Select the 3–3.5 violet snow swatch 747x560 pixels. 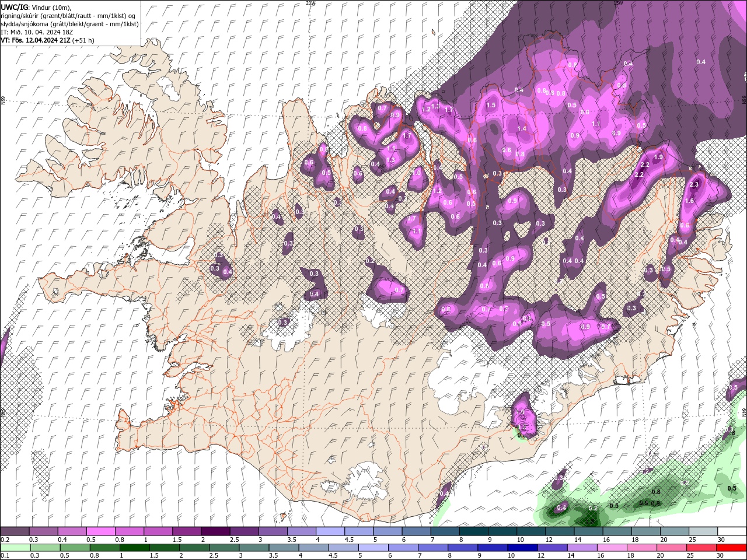pyautogui.click(x=273, y=531)
